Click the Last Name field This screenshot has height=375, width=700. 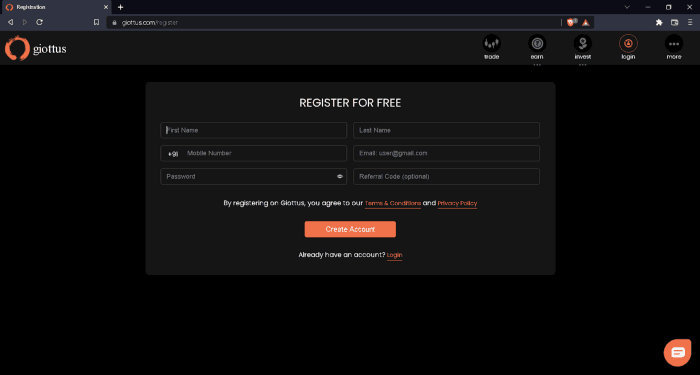pyautogui.click(x=446, y=130)
